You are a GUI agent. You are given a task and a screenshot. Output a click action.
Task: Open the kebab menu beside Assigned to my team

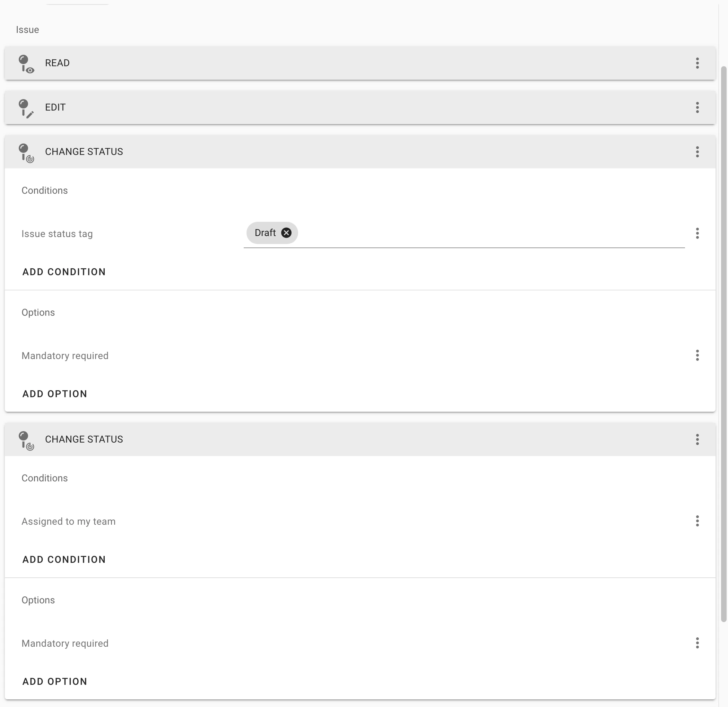698,521
